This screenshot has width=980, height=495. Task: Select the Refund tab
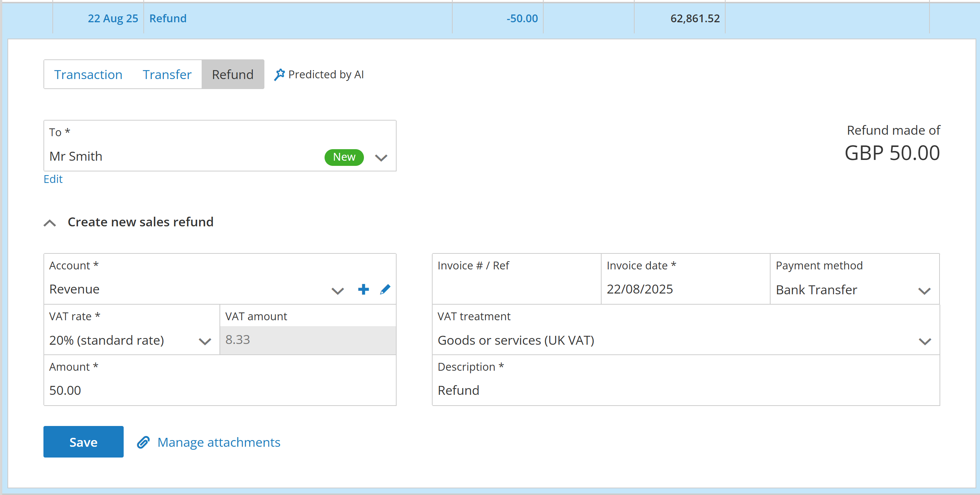(x=232, y=75)
